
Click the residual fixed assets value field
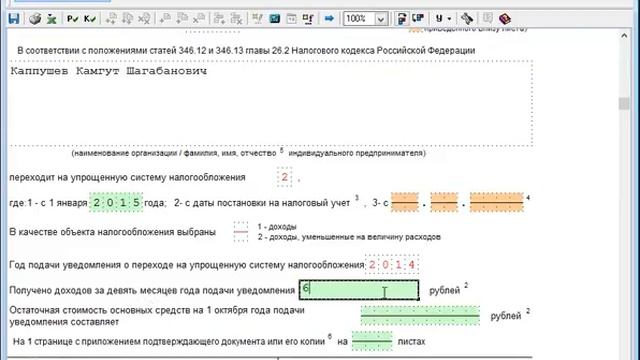[420, 316]
